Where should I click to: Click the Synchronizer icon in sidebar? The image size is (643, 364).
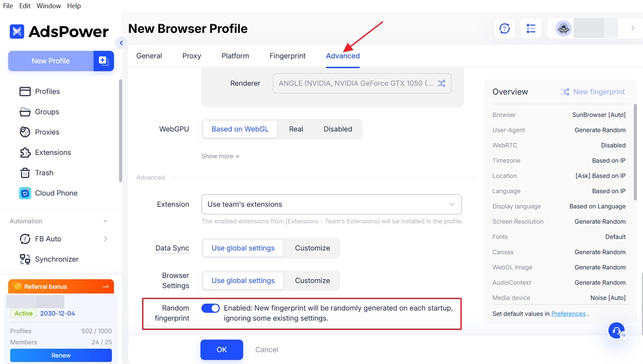(25, 259)
